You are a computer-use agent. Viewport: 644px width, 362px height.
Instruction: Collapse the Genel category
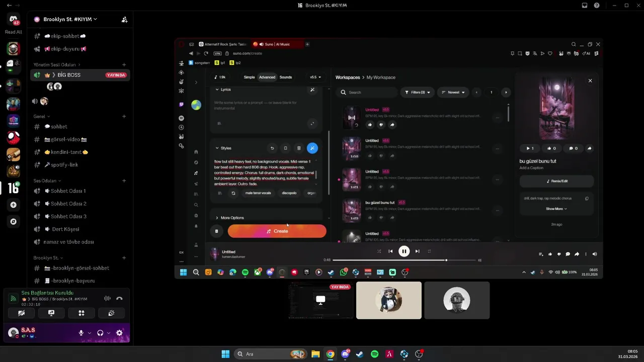pyautogui.click(x=41, y=116)
